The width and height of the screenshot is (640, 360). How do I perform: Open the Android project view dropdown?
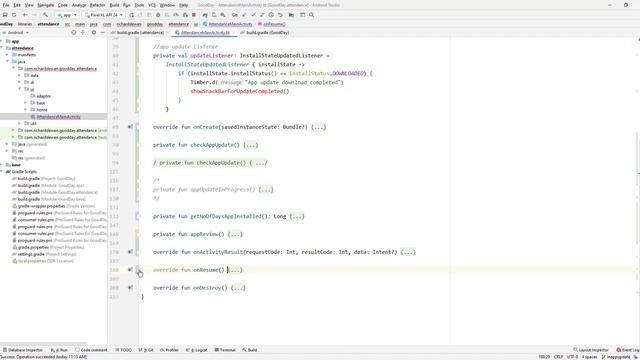coord(16,32)
